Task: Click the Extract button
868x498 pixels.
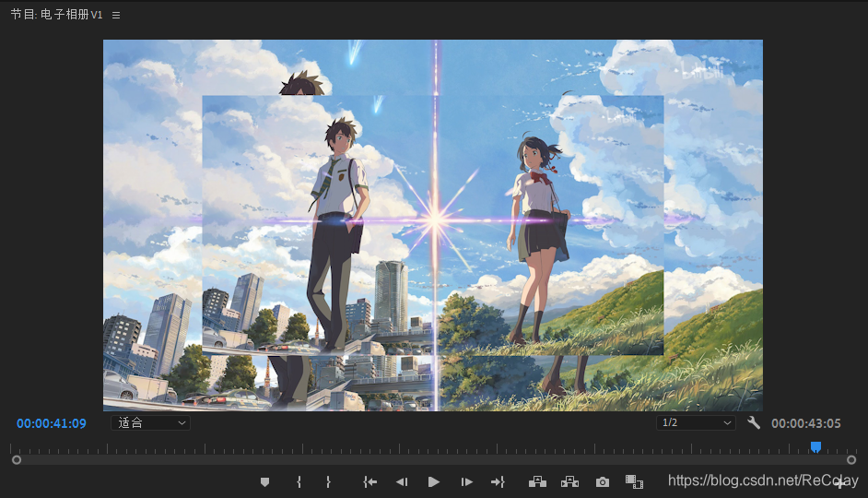Action: 569,481
